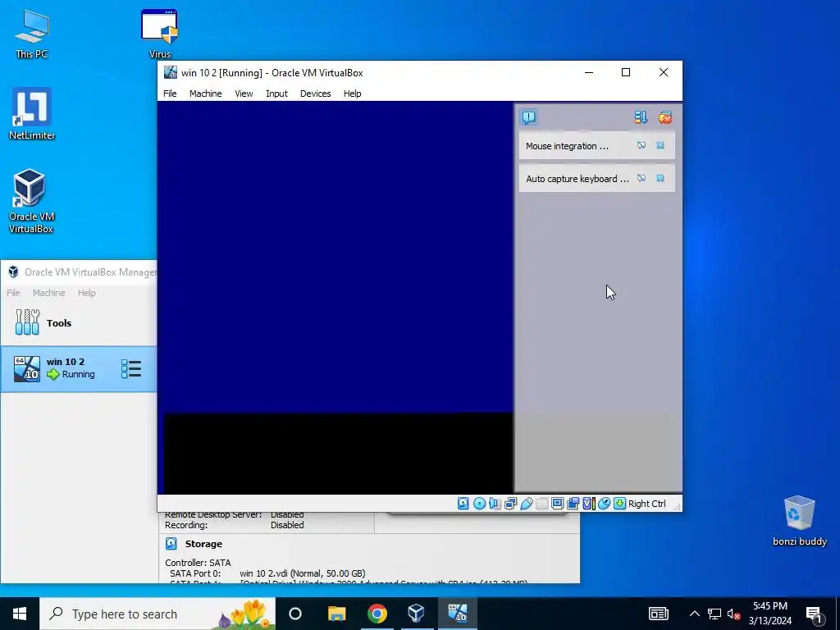Click the remove all notifications icon

click(x=664, y=117)
